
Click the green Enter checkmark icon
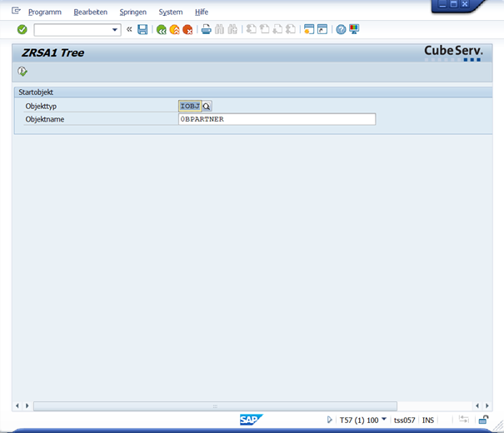click(x=22, y=29)
